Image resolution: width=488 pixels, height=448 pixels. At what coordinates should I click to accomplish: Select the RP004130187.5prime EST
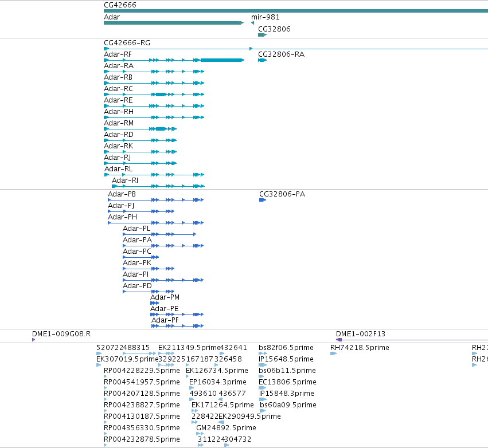point(142,416)
